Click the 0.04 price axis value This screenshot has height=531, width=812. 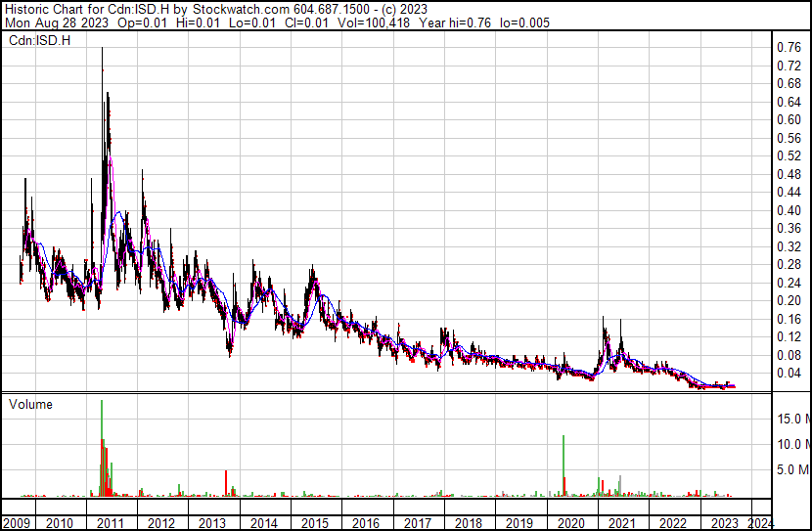tap(789, 374)
